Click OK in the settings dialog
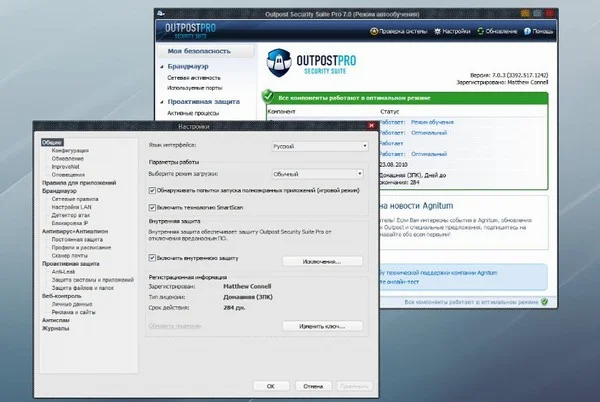 271,386
